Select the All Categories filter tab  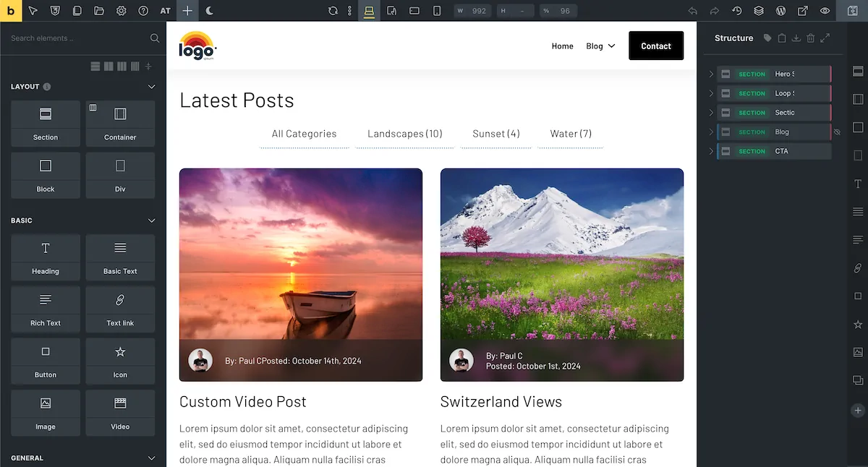pyautogui.click(x=305, y=134)
